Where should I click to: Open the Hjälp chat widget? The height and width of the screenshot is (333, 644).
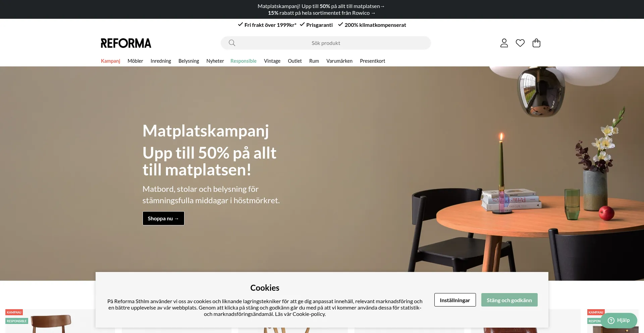[x=619, y=320]
